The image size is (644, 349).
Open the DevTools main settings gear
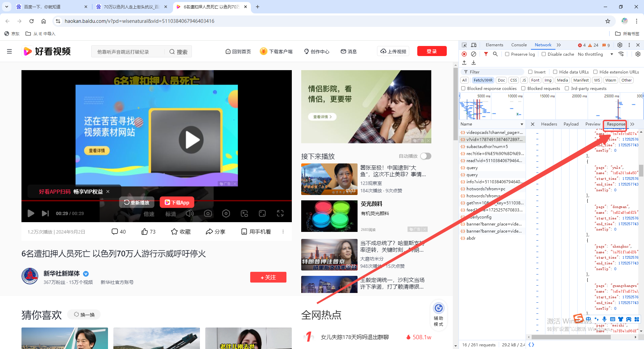click(x=620, y=45)
